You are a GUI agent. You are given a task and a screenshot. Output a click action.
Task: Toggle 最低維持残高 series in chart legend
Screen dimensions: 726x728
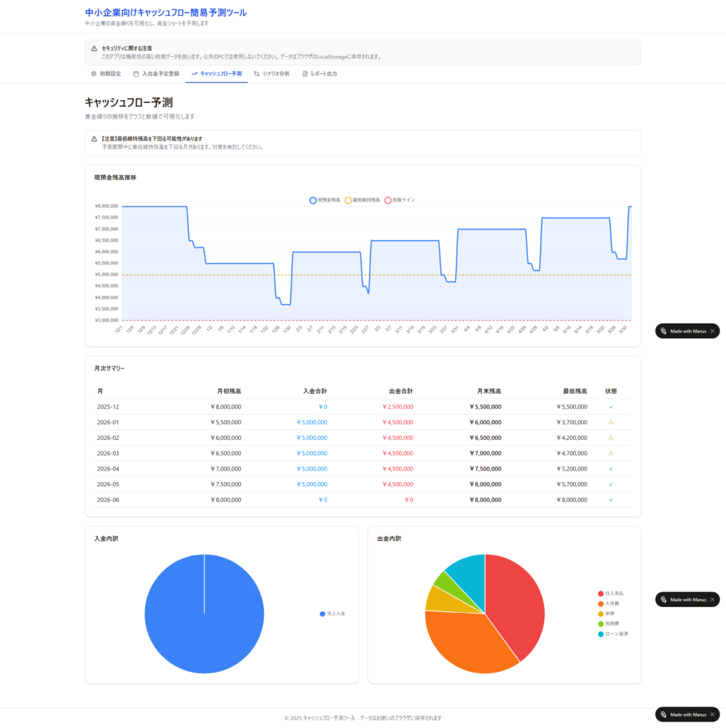pyautogui.click(x=362, y=200)
